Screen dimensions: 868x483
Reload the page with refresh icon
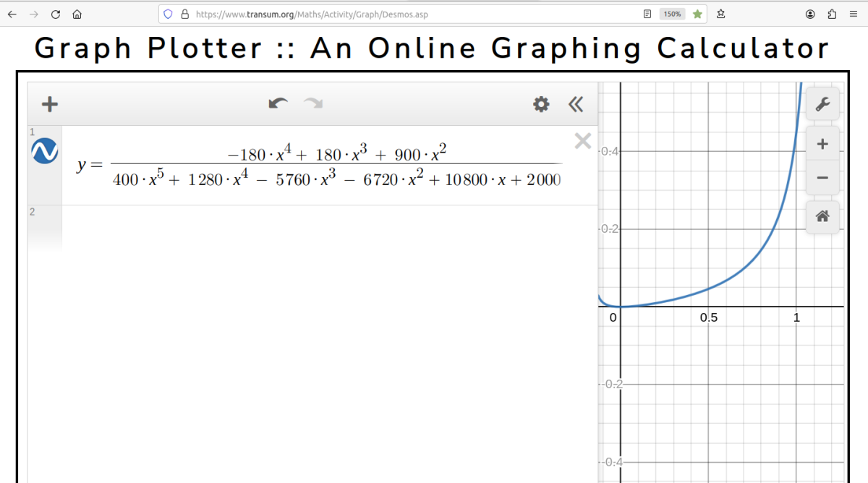click(x=55, y=14)
